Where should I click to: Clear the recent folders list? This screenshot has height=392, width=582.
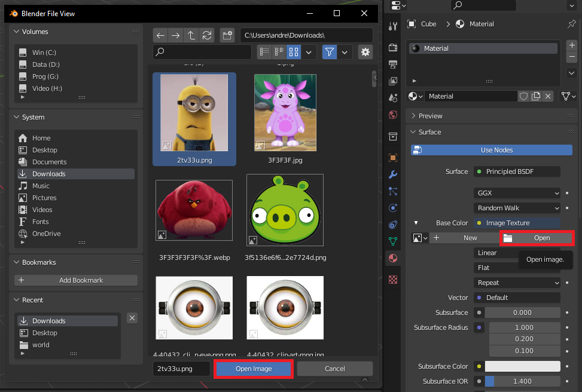click(x=132, y=318)
